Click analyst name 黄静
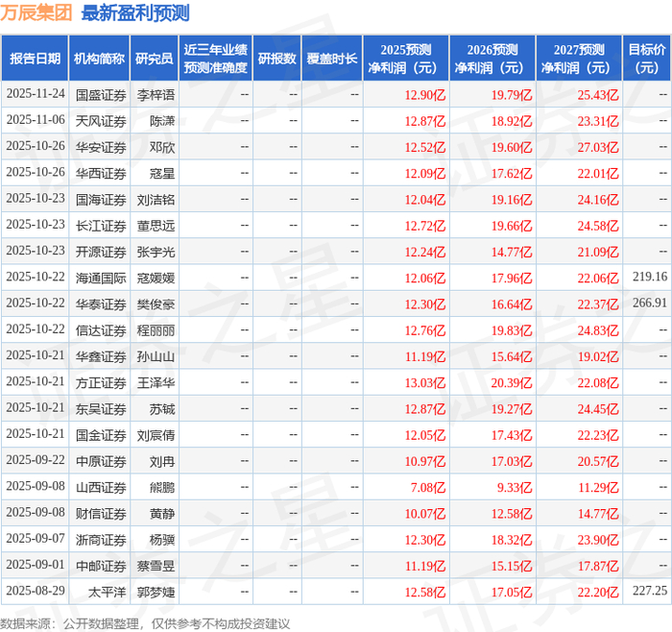The width and height of the screenshot is (672, 632). tap(162, 513)
